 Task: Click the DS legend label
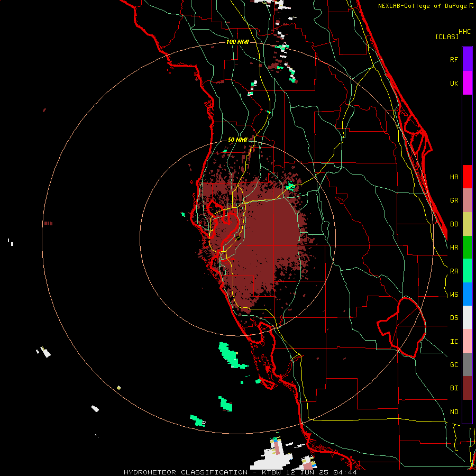(x=454, y=318)
